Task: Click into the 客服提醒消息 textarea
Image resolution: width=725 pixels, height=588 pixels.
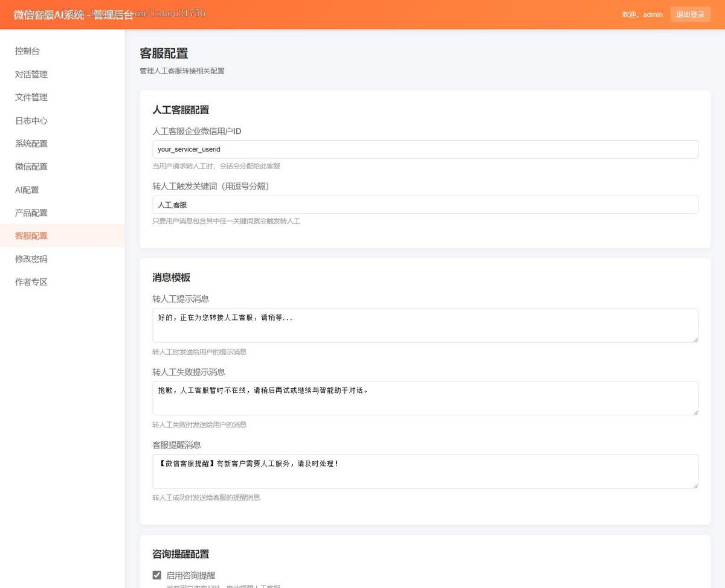Action: point(425,471)
